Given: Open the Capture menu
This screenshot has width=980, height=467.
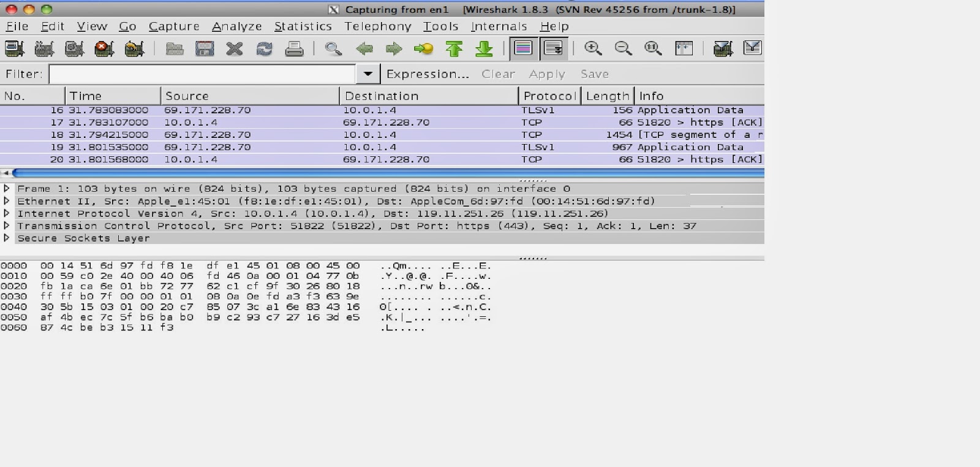Looking at the screenshot, I should coord(174,26).
